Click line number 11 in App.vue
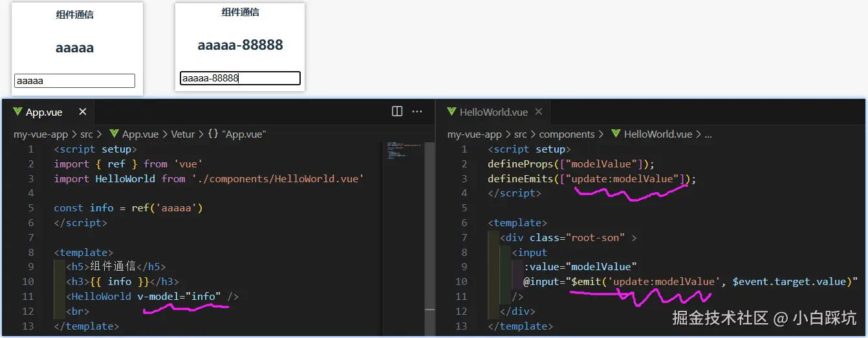The width and height of the screenshot is (868, 338). point(28,297)
